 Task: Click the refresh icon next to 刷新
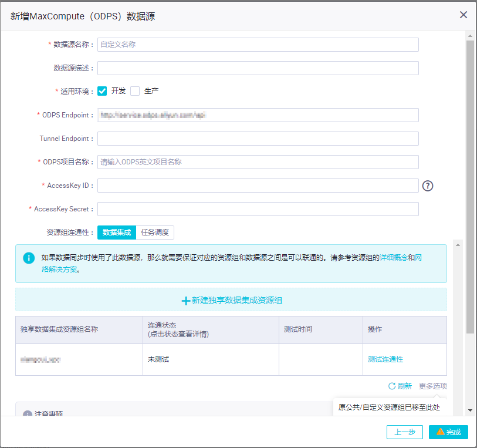[x=392, y=386]
